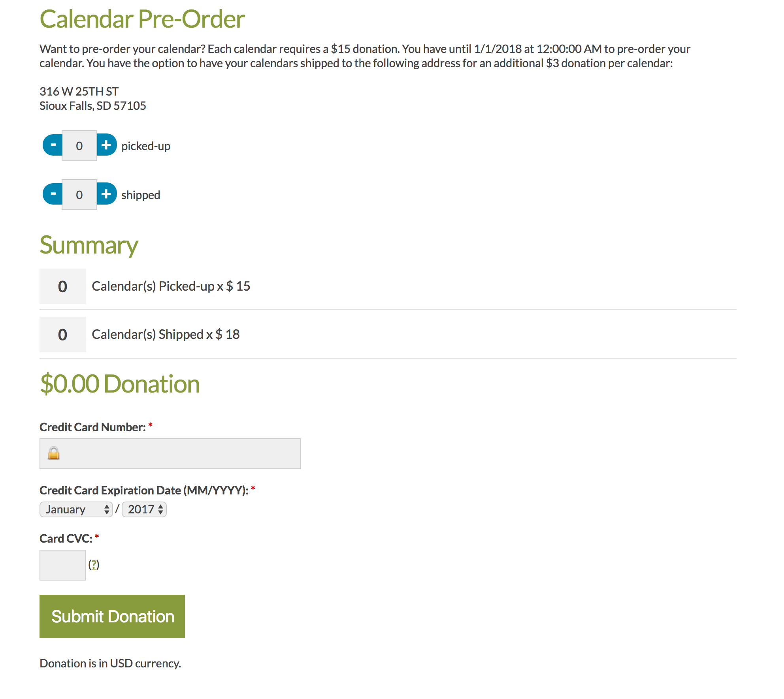Viewport: 784px width, 699px height.
Task: Click the shipped quantity number field
Action: (79, 195)
